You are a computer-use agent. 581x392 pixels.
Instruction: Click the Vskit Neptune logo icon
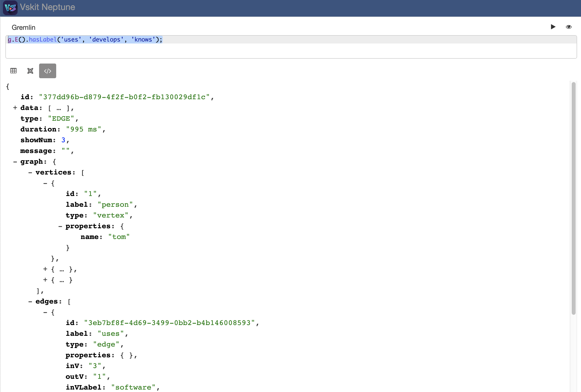(10, 8)
